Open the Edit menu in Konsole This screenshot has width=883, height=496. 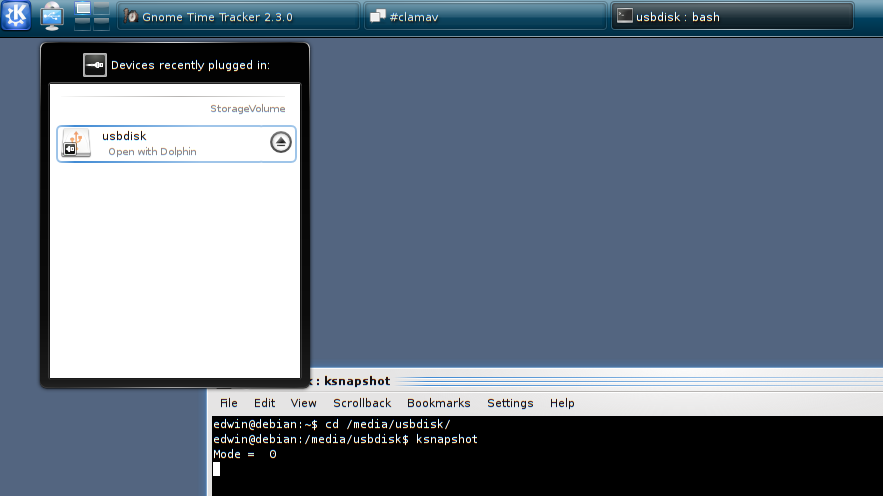pyautogui.click(x=264, y=403)
